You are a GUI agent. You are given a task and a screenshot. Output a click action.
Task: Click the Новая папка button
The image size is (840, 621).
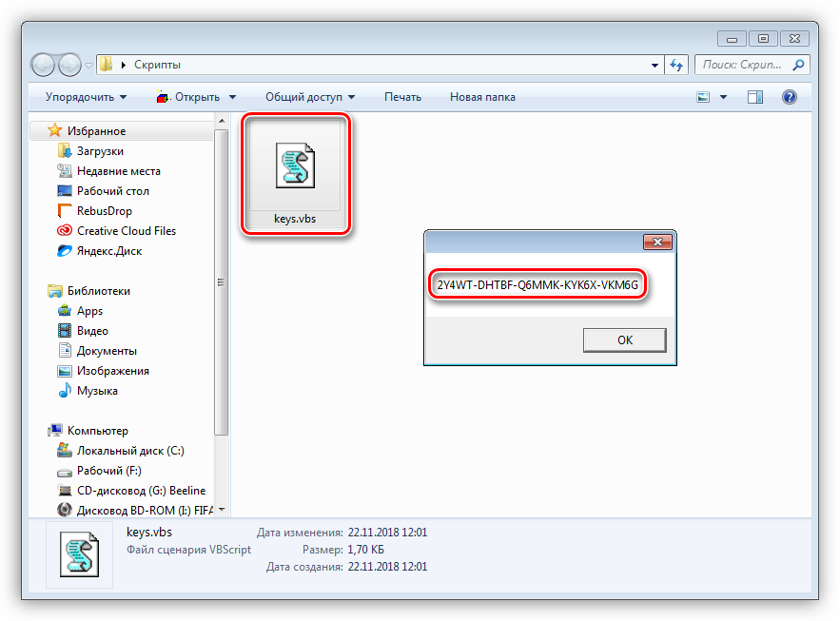482,97
